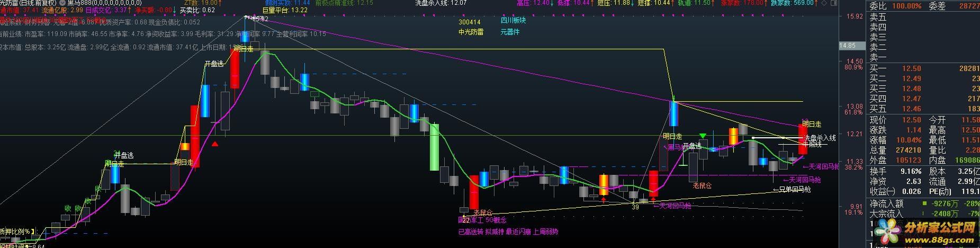Click the 涨跌 1.14 value
The width and height of the screenshot is (980, 248).
914,130
